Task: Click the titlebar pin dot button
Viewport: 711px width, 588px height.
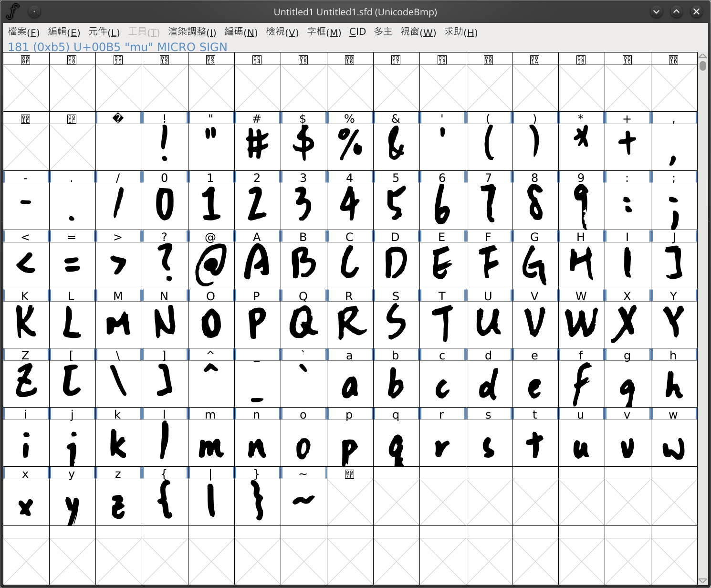Action: pos(34,11)
